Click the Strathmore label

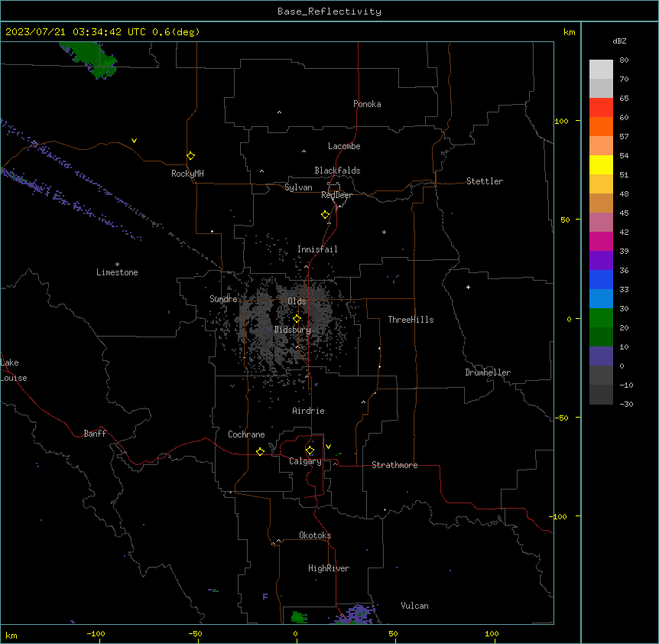click(394, 465)
